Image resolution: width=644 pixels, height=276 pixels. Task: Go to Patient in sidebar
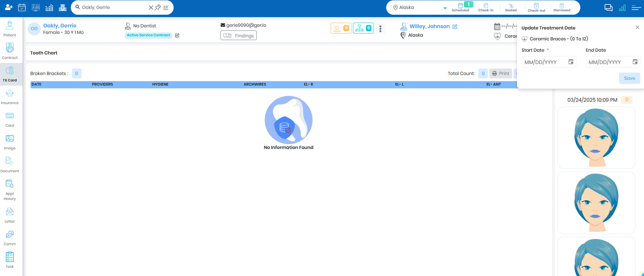point(10,29)
